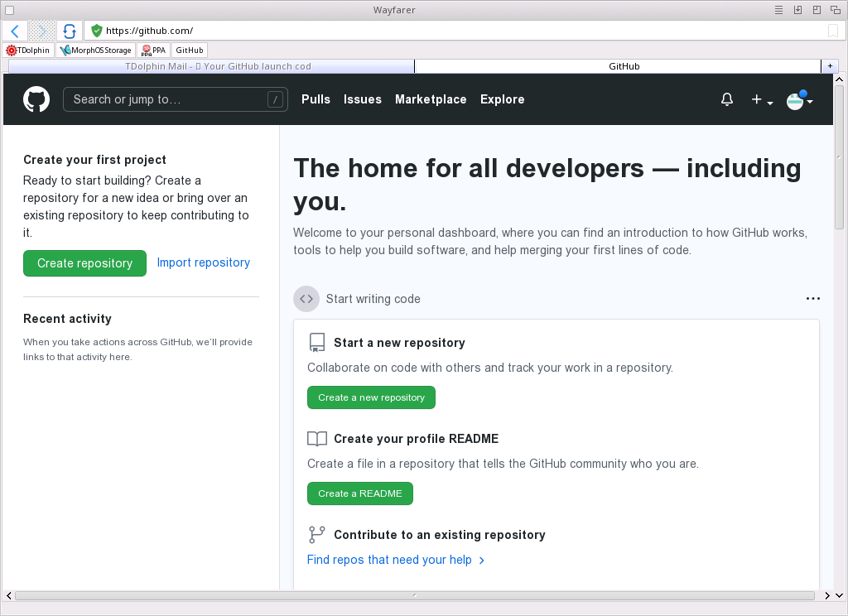Click the bookmark icon in the address bar
The width and height of the screenshot is (848, 616).
[833, 31]
